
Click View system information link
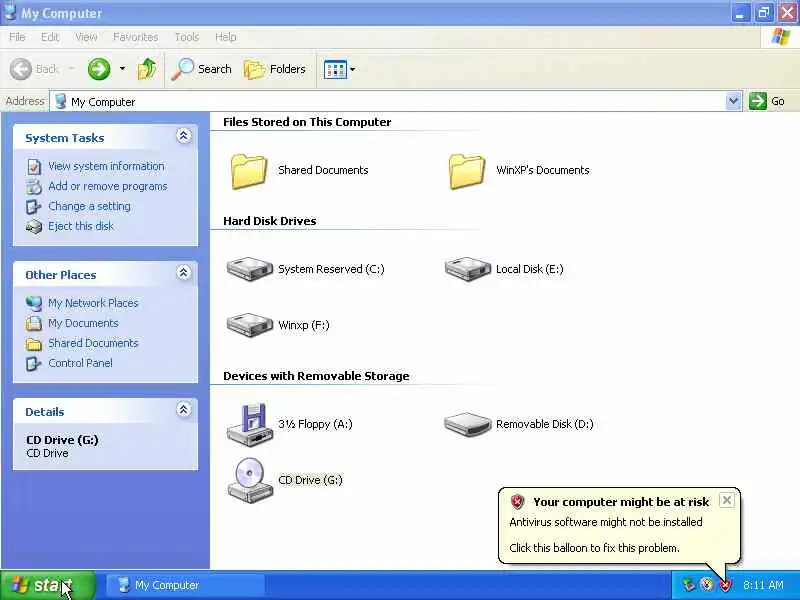pos(106,166)
